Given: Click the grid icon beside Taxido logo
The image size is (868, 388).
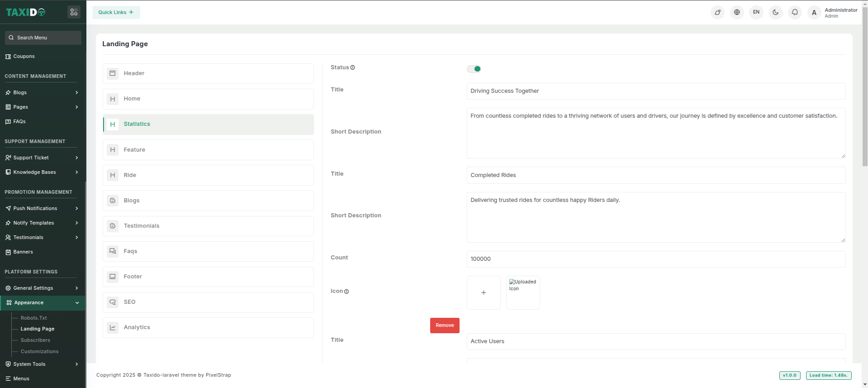Looking at the screenshot, I should (74, 12).
